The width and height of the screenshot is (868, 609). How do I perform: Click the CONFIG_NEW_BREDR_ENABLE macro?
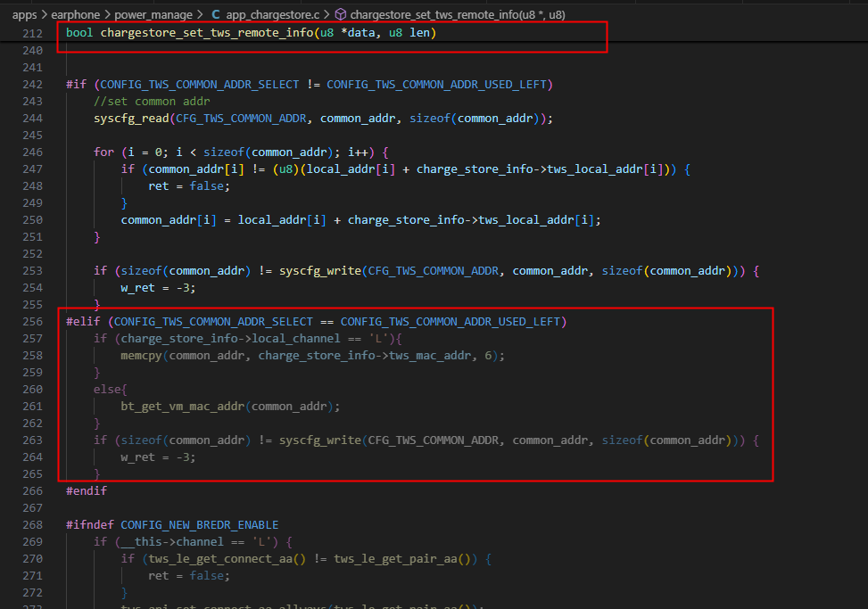point(200,524)
